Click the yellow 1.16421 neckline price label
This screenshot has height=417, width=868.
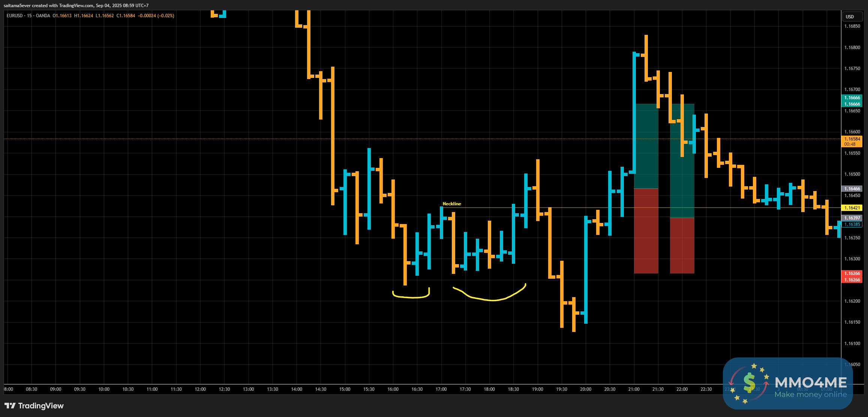pyautogui.click(x=852, y=208)
